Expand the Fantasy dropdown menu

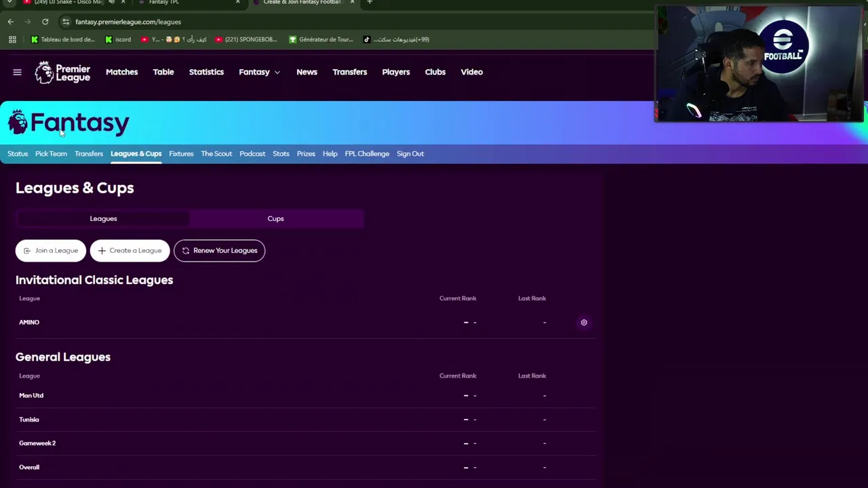259,72
